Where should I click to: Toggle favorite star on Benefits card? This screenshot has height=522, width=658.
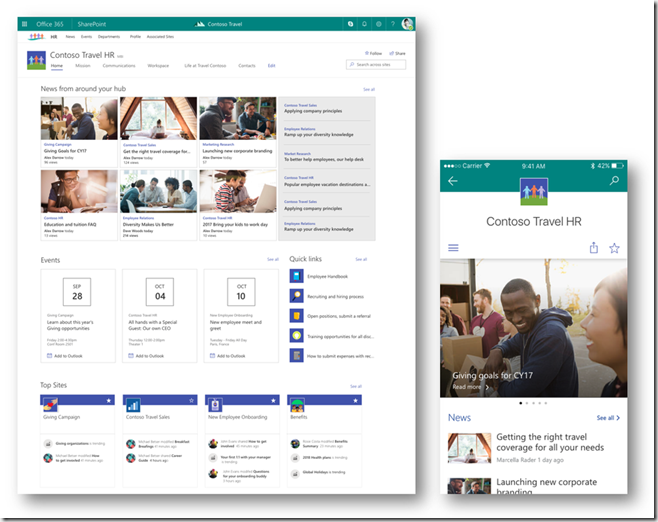tap(355, 400)
